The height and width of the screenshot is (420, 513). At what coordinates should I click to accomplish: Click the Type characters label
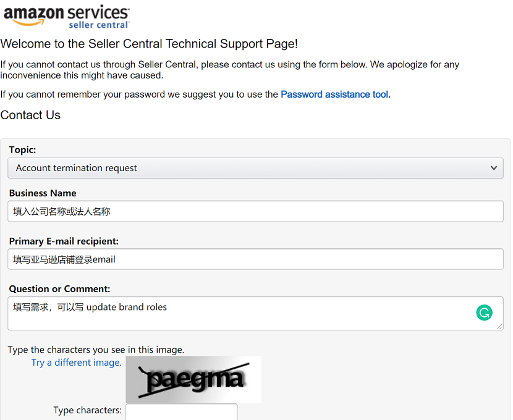(87, 410)
